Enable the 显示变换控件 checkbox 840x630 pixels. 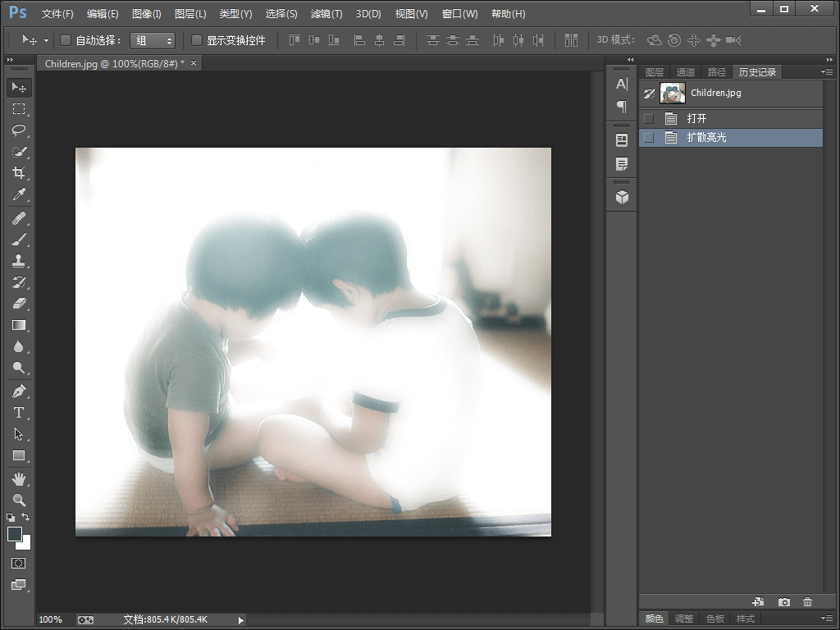tap(197, 40)
